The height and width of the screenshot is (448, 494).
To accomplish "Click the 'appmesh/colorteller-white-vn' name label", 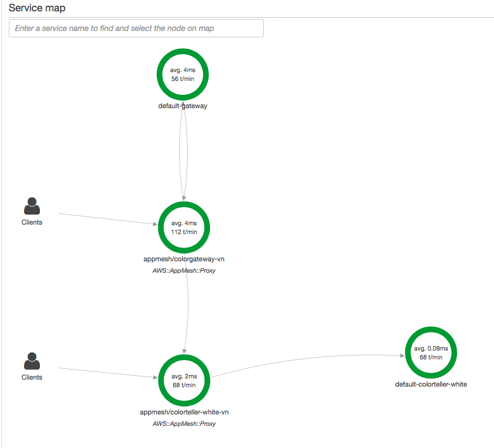I will click(184, 412).
